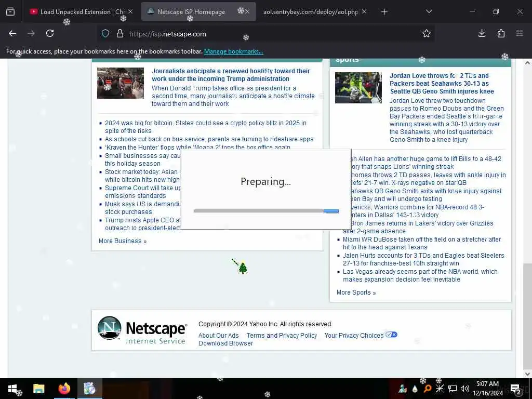The width and height of the screenshot is (532, 399).
Task: Open the network tray icon
Action: [453, 389]
